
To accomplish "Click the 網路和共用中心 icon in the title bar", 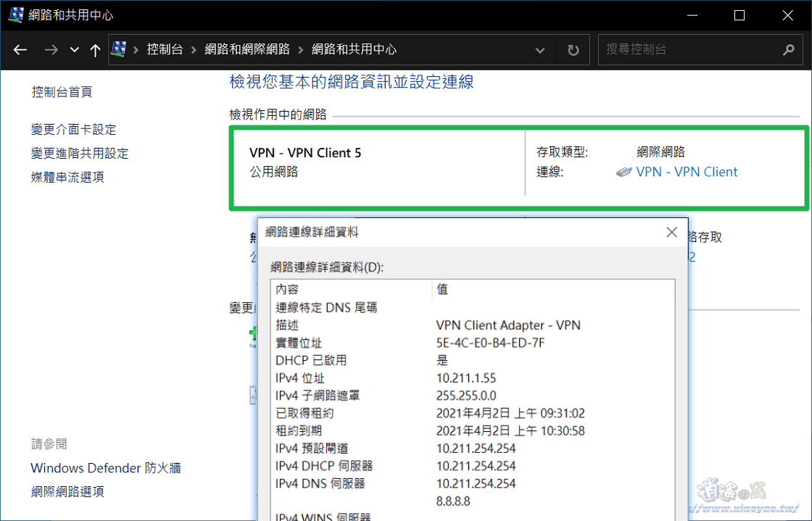I will point(14,14).
